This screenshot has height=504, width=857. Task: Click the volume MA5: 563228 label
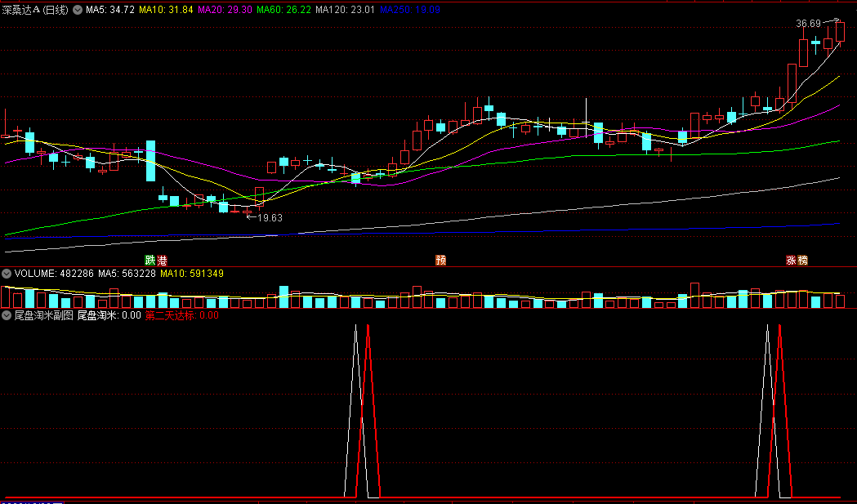[127, 274]
